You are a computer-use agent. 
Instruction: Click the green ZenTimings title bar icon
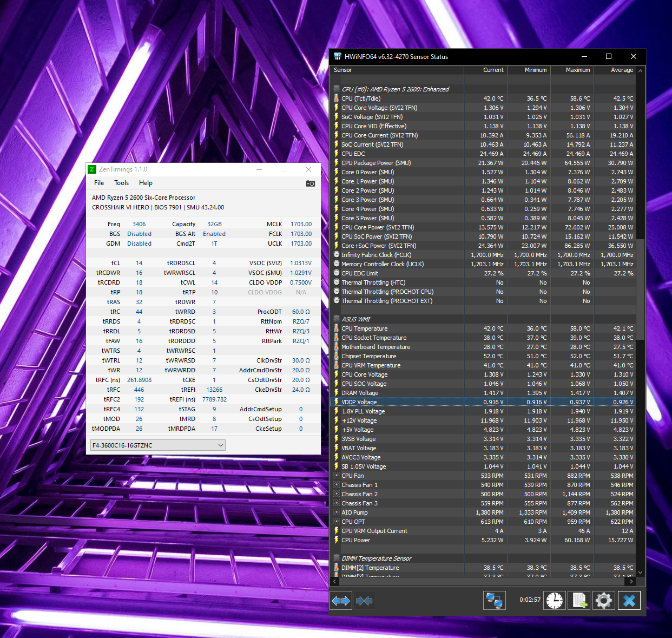(x=92, y=169)
